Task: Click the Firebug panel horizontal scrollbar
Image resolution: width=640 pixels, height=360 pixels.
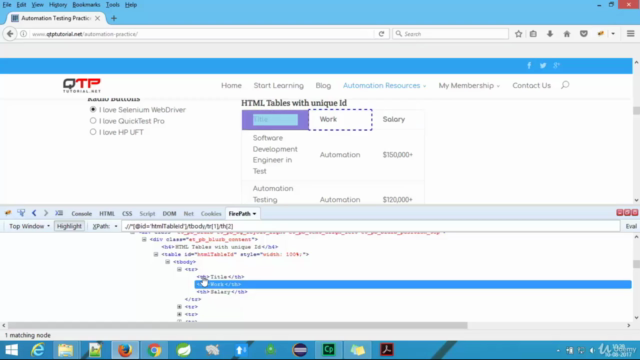Action: (238, 325)
